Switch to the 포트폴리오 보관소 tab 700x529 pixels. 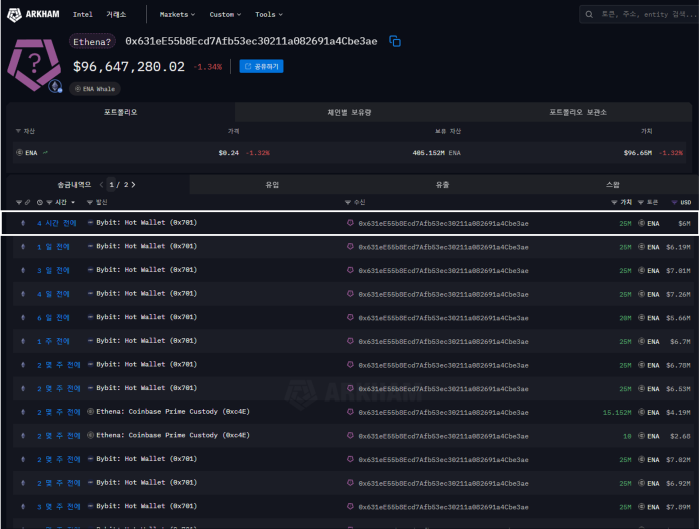coord(577,112)
